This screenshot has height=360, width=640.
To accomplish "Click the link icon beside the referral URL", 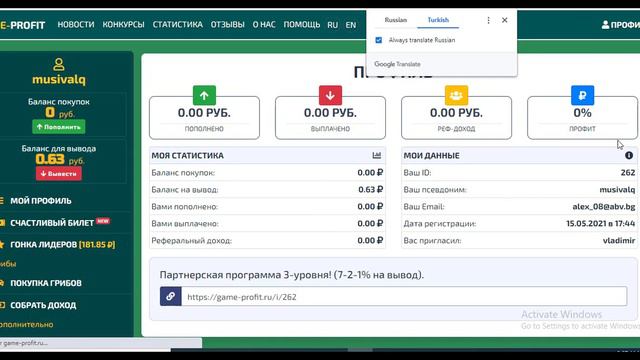I will tap(171, 296).
